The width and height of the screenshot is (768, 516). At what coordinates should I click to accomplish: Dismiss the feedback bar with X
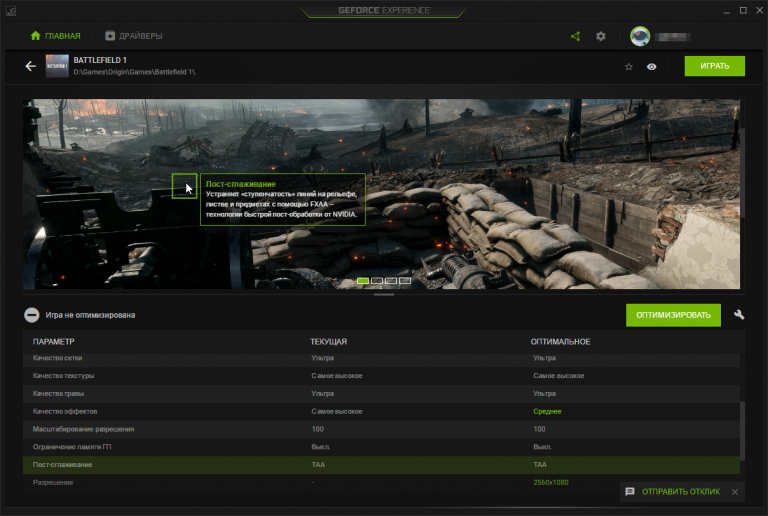point(735,492)
